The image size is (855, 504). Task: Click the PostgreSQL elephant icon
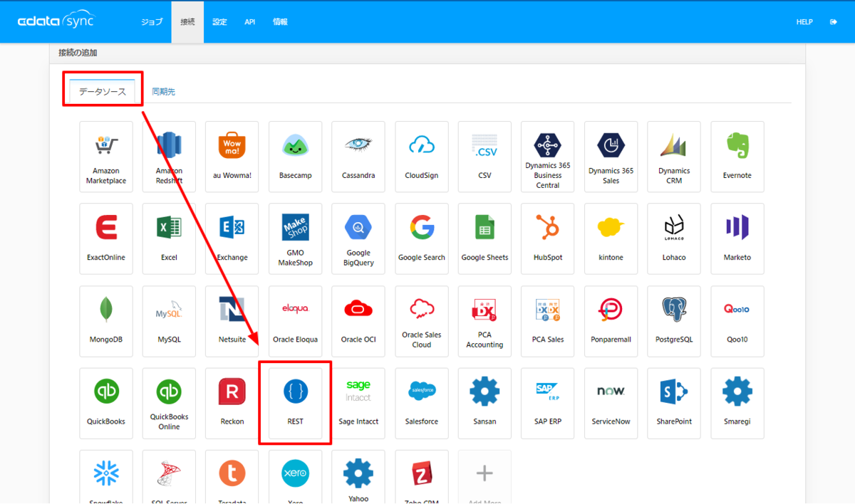674,309
